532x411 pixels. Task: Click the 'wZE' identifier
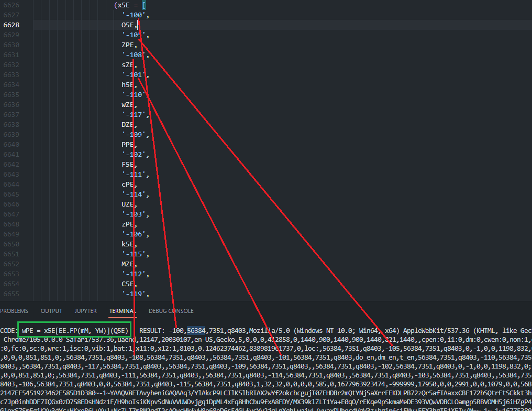coord(128,105)
